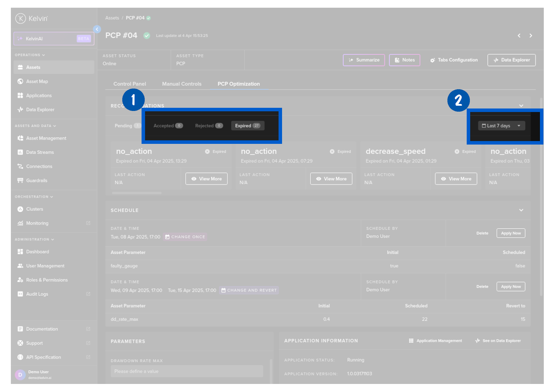Collapse the Schedule section
This screenshot has height=392, width=555.
[521, 210]
